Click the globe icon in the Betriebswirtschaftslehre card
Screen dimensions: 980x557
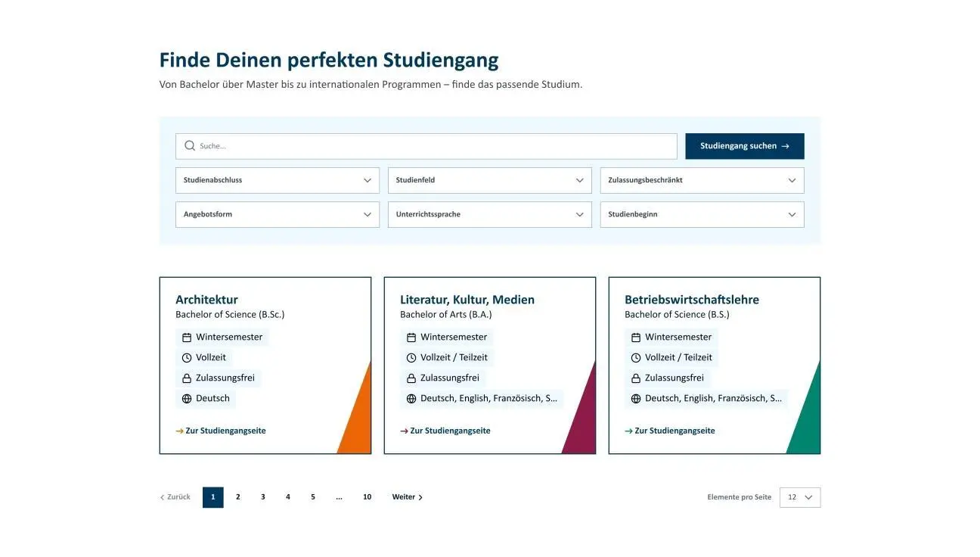coord(636,399)
